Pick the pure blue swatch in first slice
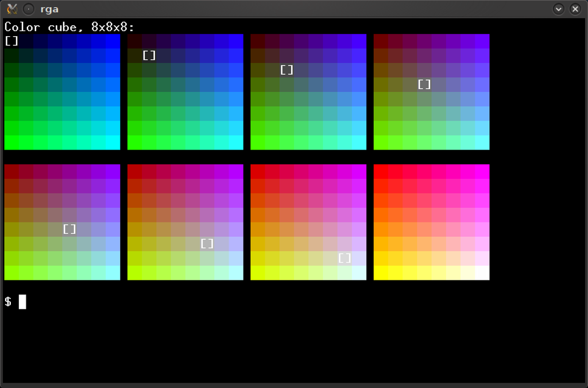This screenshot has height=388, width=588. (x=113, y=41)
